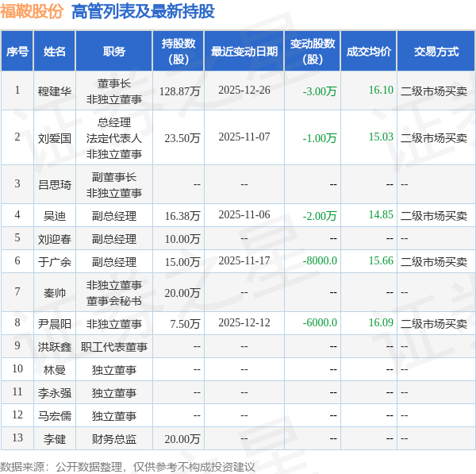This screenshot has width=476, height=474.
Task: Click 董事会秘书 in 秦帅's row
Action: tap(113, 301)
